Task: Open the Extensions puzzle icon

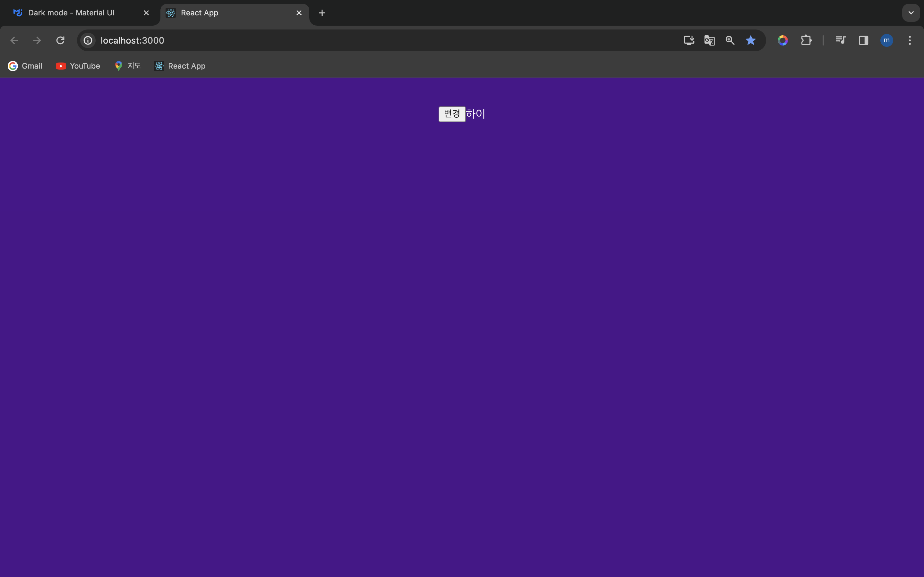Action: 806,40
